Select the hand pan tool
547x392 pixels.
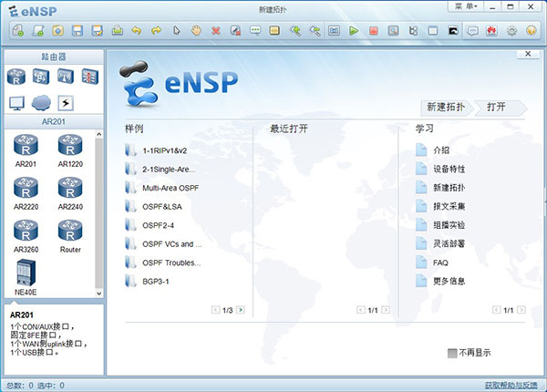196,31
